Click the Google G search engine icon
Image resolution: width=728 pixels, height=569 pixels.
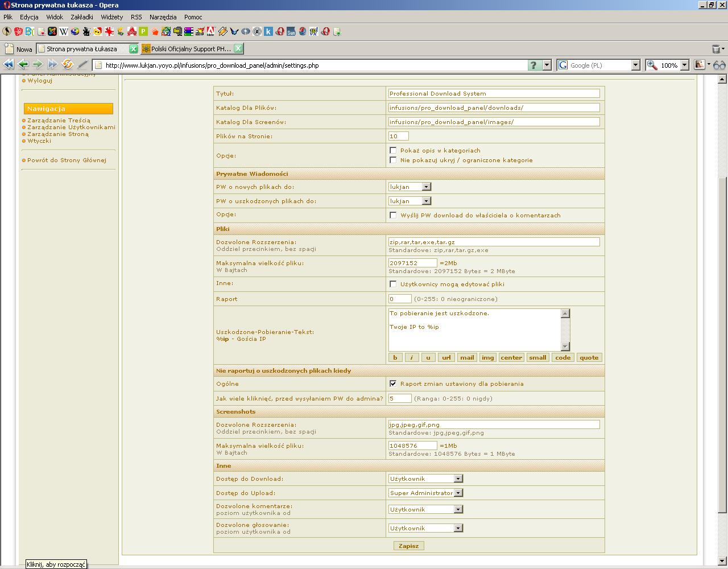coord(563,65)
